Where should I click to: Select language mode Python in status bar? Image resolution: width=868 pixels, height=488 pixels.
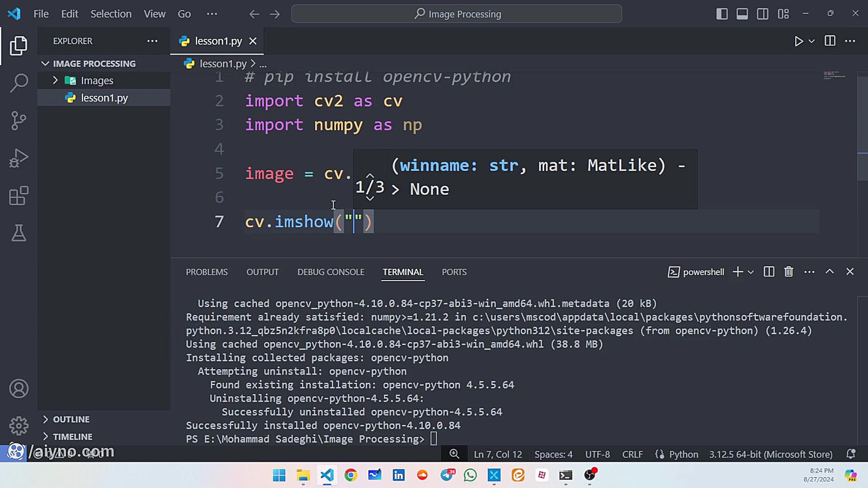(x=684, y=454)
